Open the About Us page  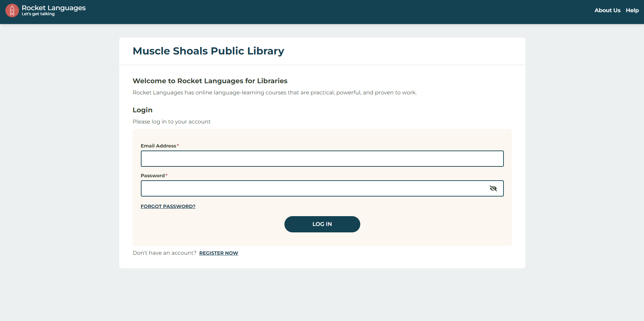(x=607, y=10)
